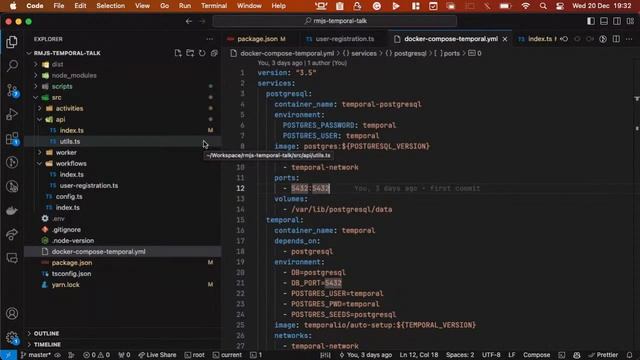
Task: Open the Explorer view in the activity bar
Action: click(x=12, y=42)
